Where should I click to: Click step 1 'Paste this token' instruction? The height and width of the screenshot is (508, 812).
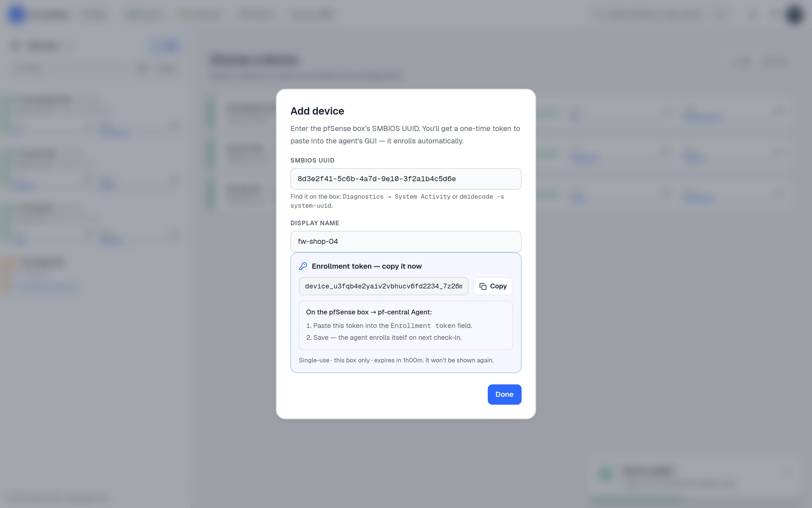tap(389, 326)
